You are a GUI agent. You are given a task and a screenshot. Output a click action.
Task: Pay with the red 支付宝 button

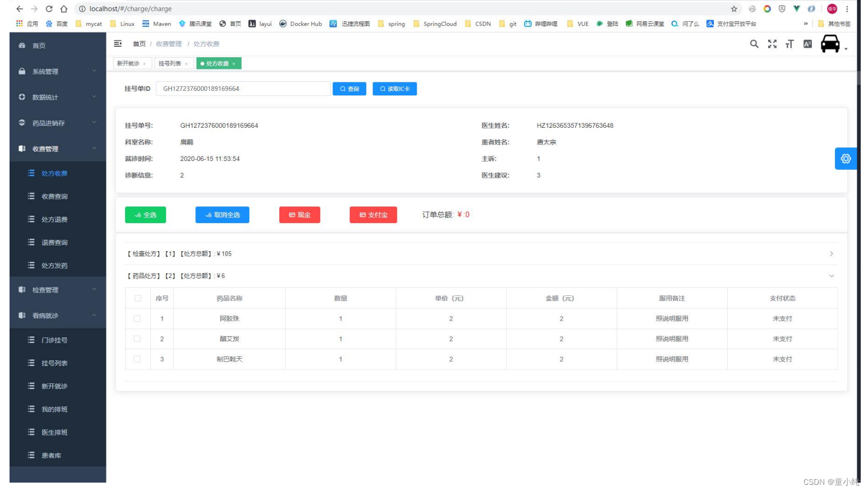click(373, 215)
